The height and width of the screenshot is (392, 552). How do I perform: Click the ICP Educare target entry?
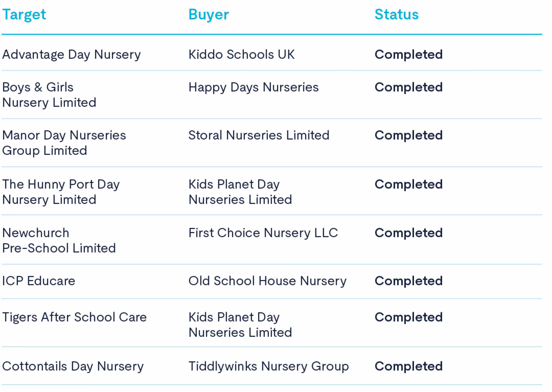coord(39,281)
